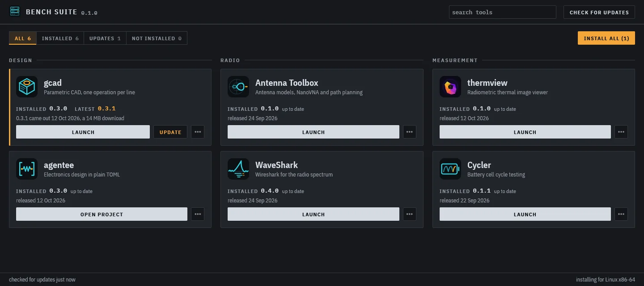Update gcad to version 0.3.1

pyautogui.click(x=170, y=132)
